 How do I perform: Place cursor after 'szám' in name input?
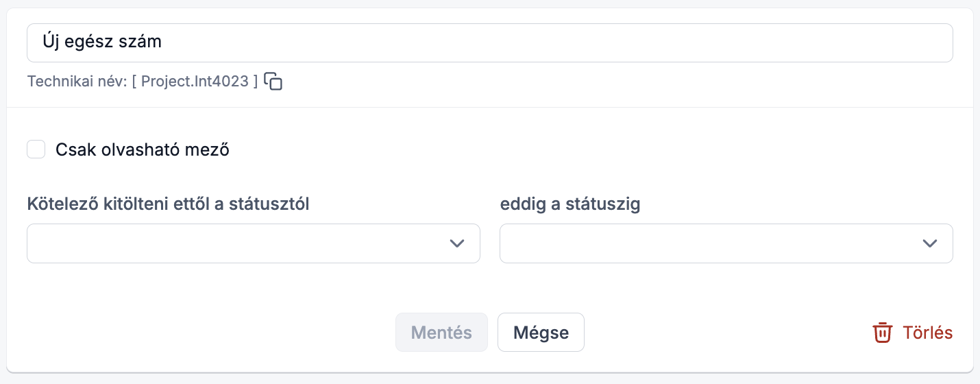tap(163, 43)
